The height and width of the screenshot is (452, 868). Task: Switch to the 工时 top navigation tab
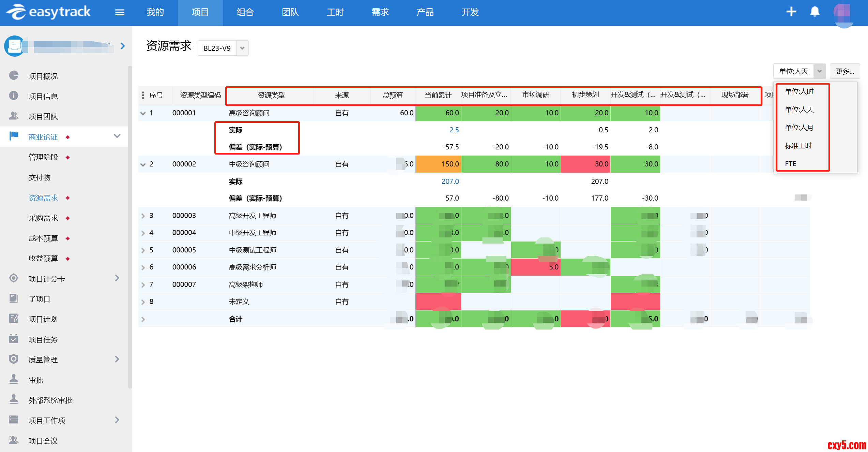pos(335,13)
